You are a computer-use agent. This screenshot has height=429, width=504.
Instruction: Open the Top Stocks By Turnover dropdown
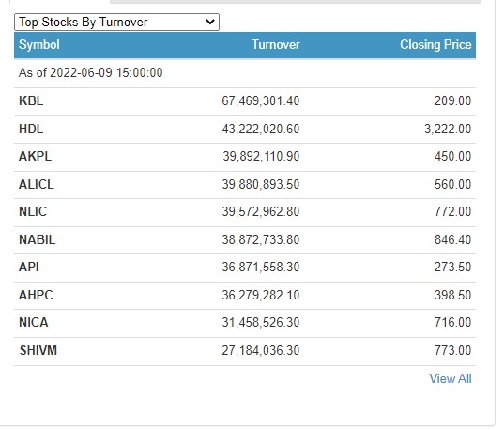point(116,23)
